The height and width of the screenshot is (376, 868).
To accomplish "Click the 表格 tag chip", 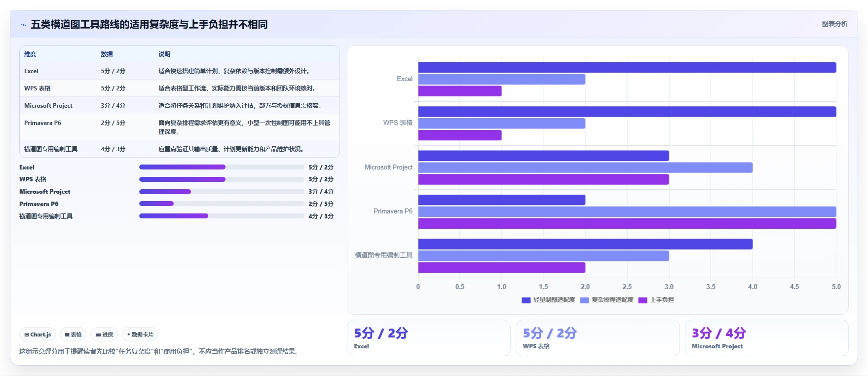I will [x=73, y=334].
